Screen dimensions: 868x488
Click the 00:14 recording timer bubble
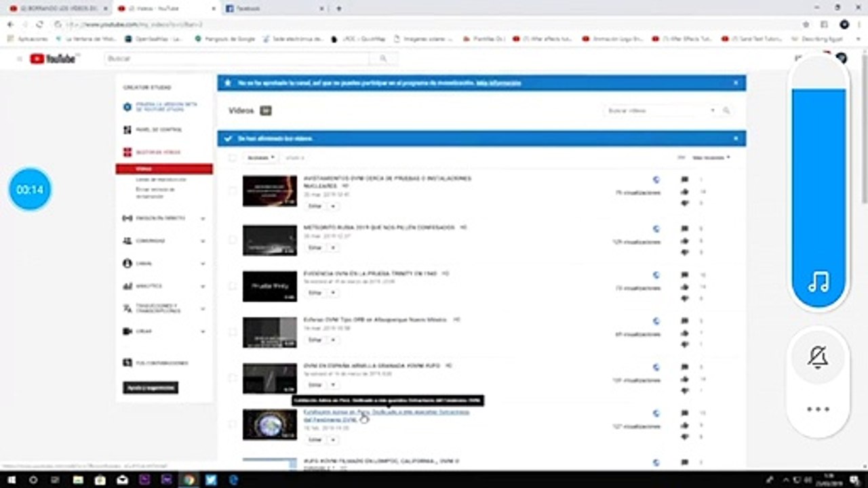[30, 190]
